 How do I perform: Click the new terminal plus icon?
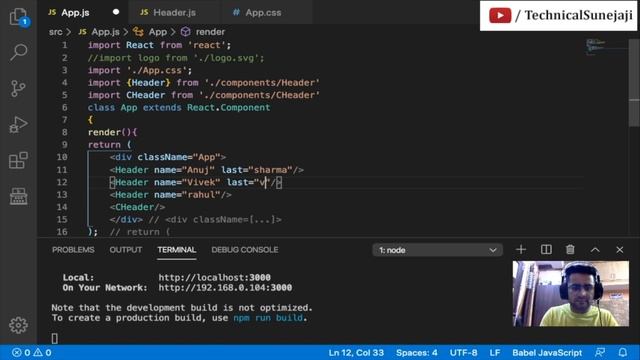tap(521, 249)
